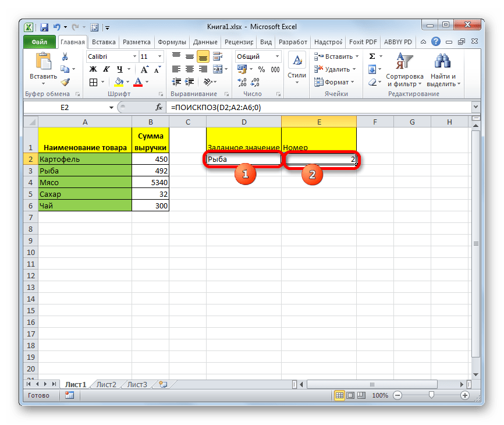Screen dimensions: 504x425
Task: Decrease decimal places icon
Action: pos(255,82)
